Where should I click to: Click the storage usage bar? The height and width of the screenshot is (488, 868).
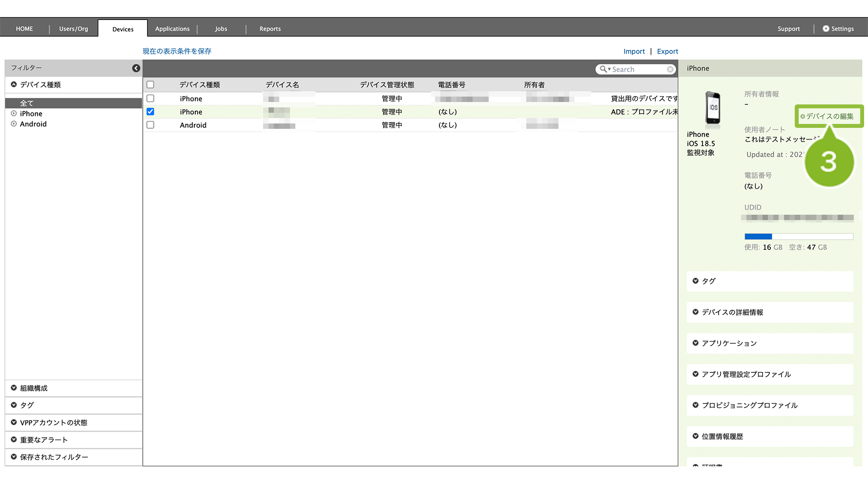pos(799,237)
